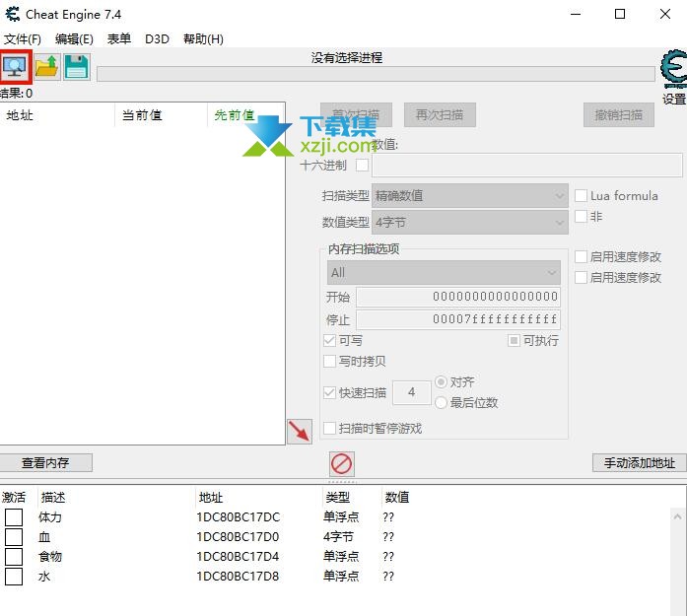Click the 数值 input field
This screenshot has height=616, width=687.
pyautogui.click(x=526, y=165)
